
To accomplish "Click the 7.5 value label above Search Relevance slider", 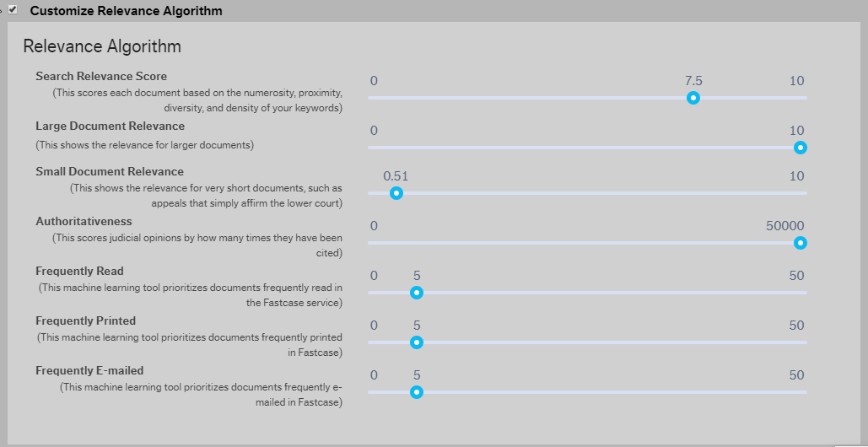I will point(693,81).
